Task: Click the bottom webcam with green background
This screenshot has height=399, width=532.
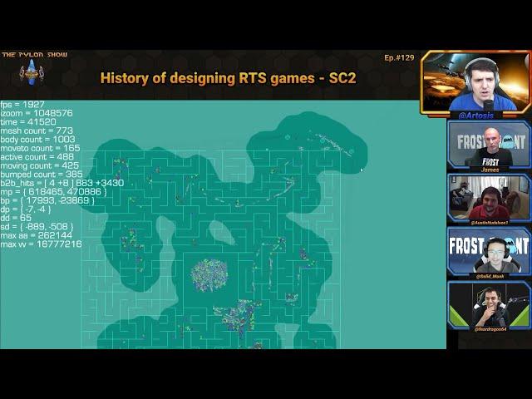Action: click(489, 304)
